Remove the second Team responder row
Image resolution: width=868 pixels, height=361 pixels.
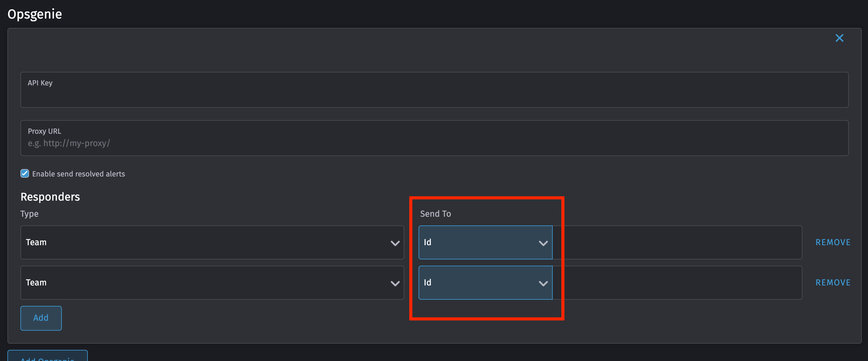point(833,283)
